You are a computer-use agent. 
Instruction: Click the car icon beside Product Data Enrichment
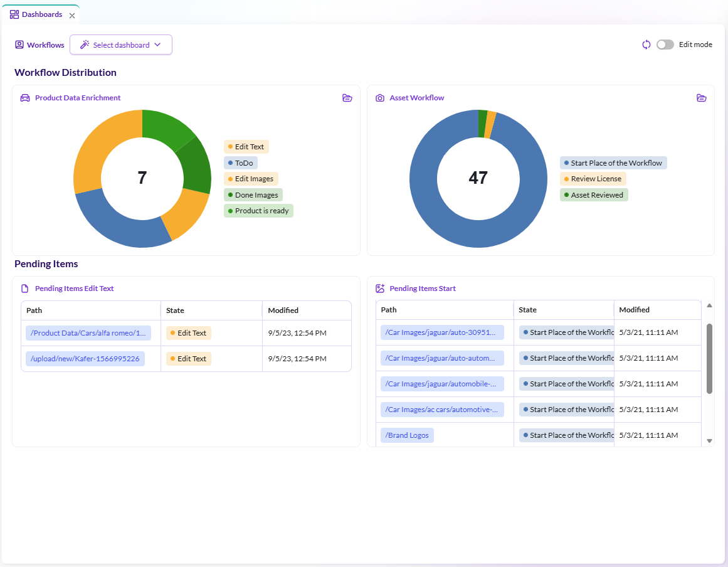click(x=25, y=98)
